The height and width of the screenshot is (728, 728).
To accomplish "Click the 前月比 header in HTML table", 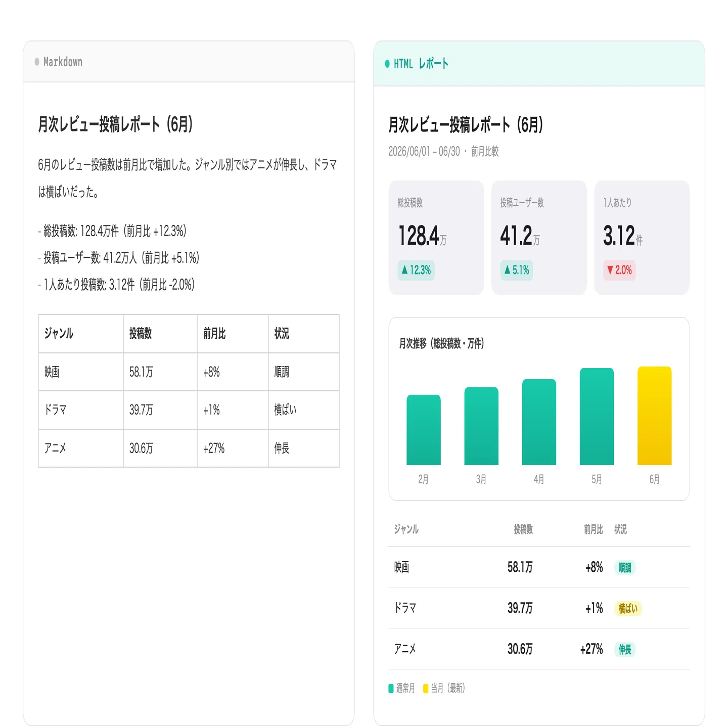I will pyautogui.click(x=594, y=529).
